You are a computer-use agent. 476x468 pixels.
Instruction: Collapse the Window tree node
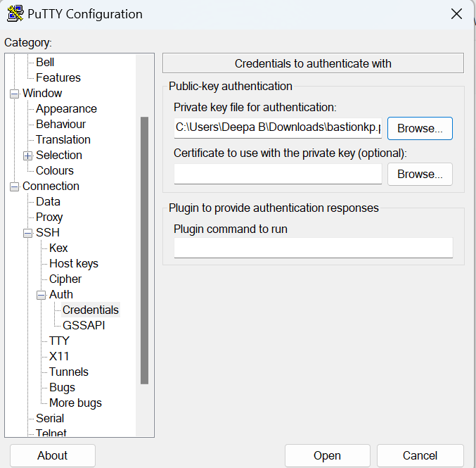coord(14,94)
